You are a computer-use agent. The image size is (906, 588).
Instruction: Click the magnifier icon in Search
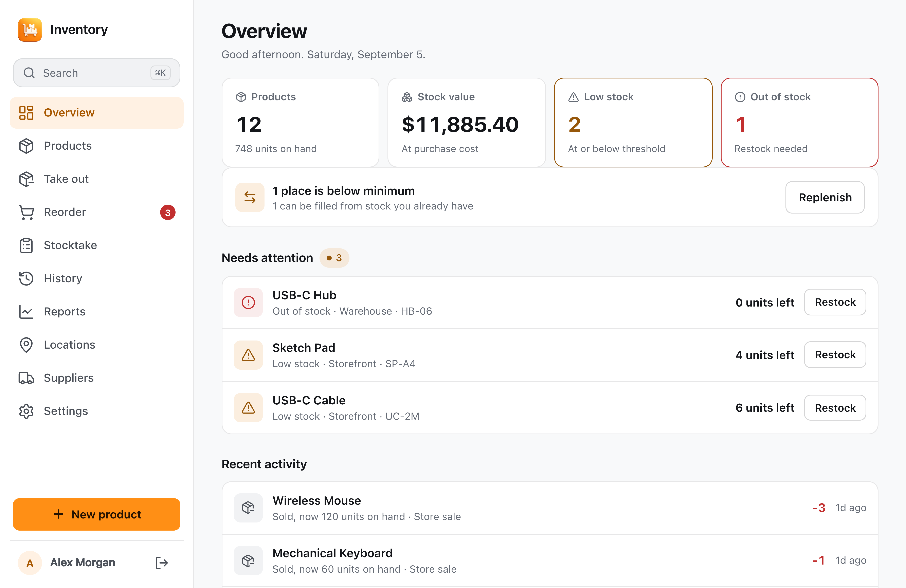click(x=29, y=73)
